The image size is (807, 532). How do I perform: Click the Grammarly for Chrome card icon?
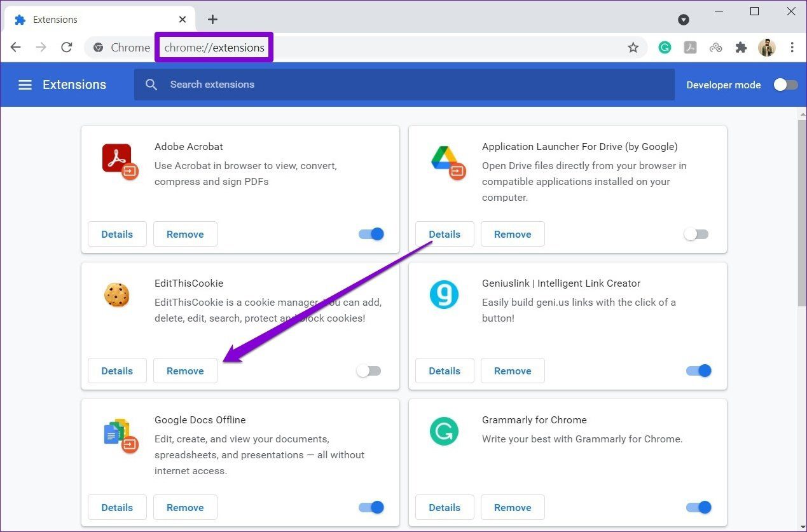point(444,432)
